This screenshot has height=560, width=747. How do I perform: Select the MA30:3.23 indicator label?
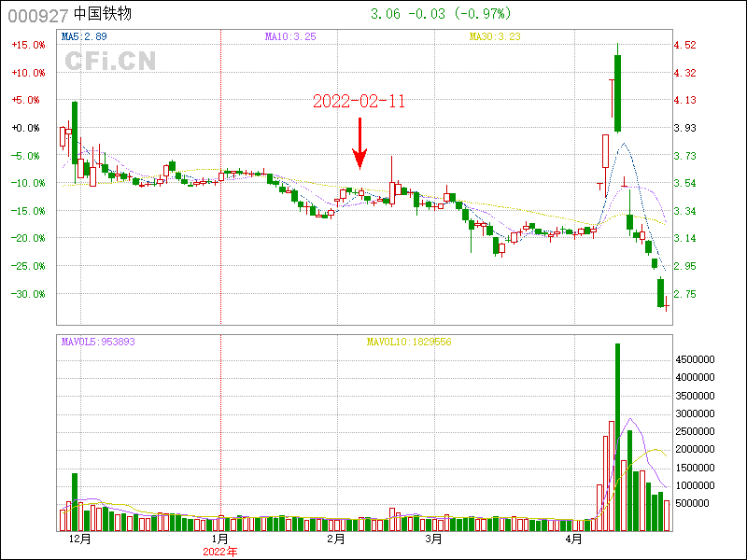[x=494, y=36]
